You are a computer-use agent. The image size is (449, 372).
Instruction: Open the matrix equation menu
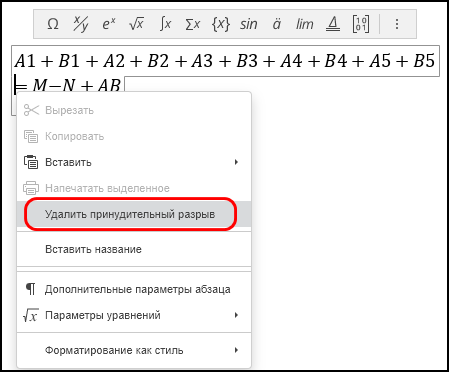coord(361,24)
